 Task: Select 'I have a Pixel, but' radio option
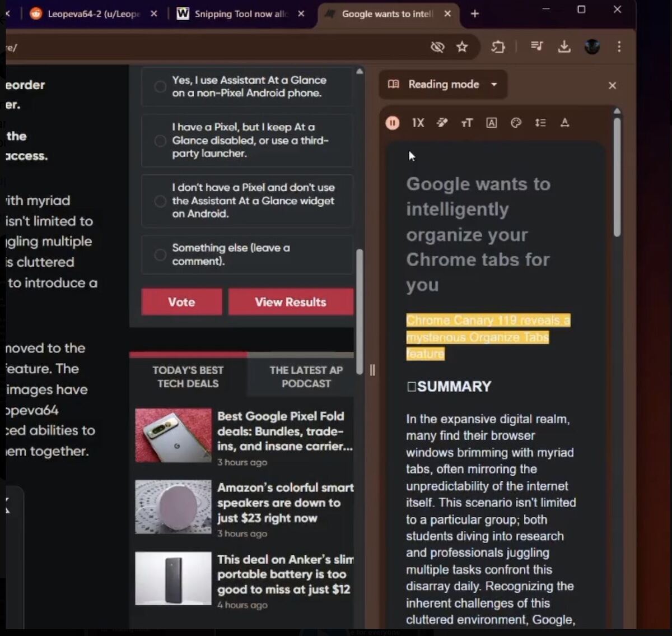(x=160, y=140)
